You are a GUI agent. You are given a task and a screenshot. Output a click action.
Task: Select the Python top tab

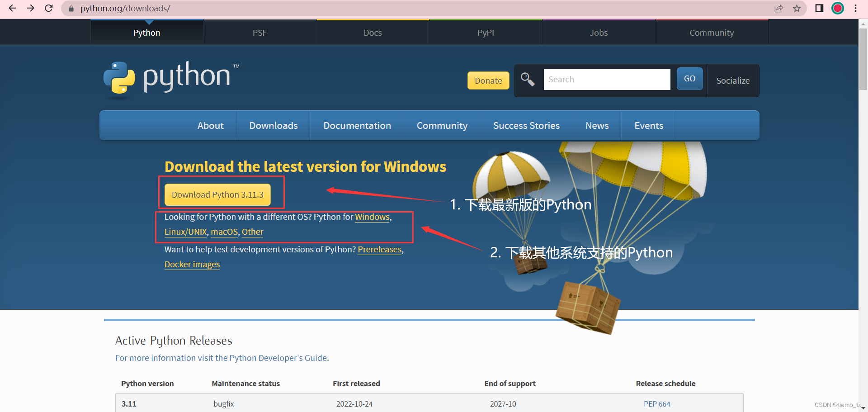point(147,33)
